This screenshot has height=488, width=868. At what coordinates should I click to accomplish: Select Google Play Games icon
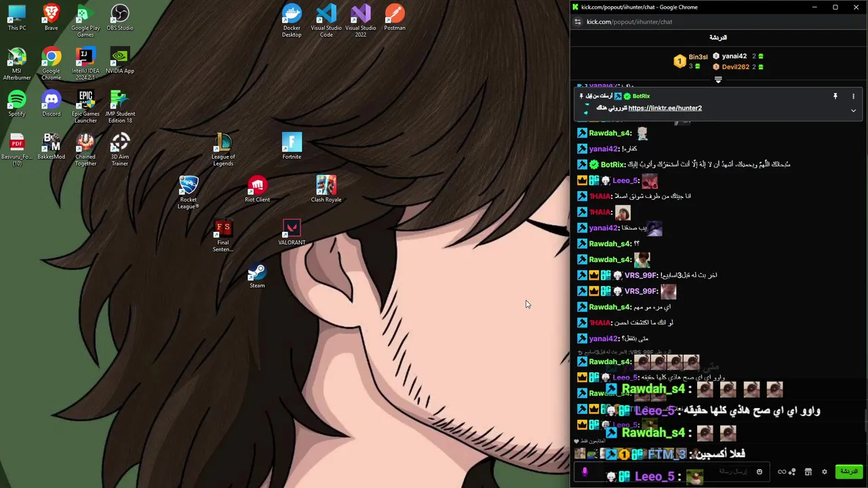[x=85, y=21]
